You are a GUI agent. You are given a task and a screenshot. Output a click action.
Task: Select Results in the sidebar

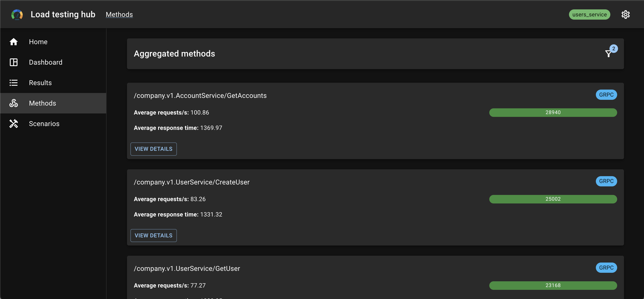[x=53, y=83]
